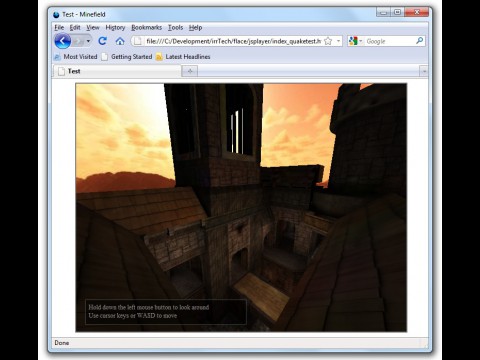Open the View menu
Screen dimensions: 480x360
pyautogui.click(x=93, y=27)
